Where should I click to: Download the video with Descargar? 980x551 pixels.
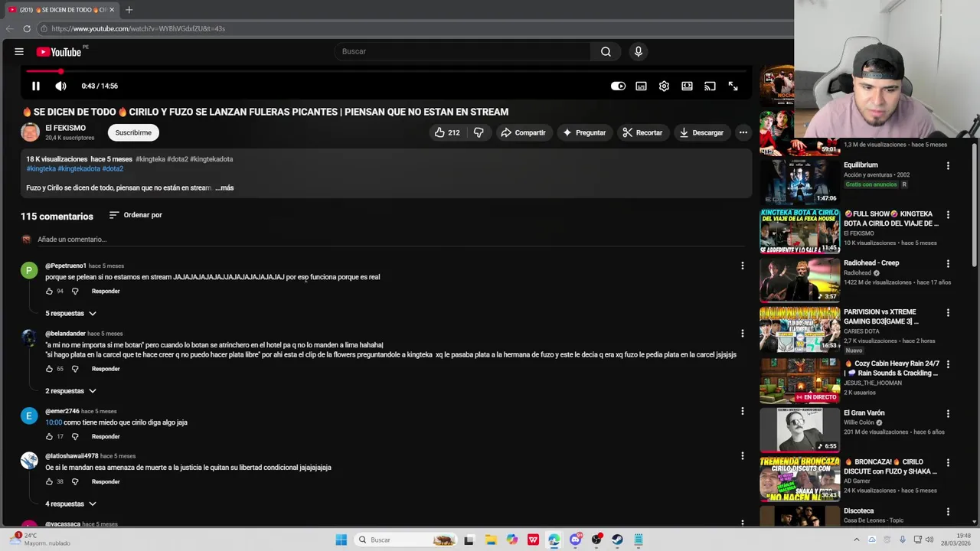click(701, 132)
